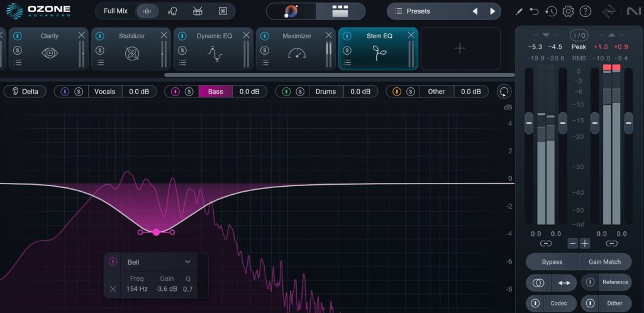The width and height of the screenshot is (644, 313).
Task: Select the vocal stem focus icon
Action: [x=172, y=11]
